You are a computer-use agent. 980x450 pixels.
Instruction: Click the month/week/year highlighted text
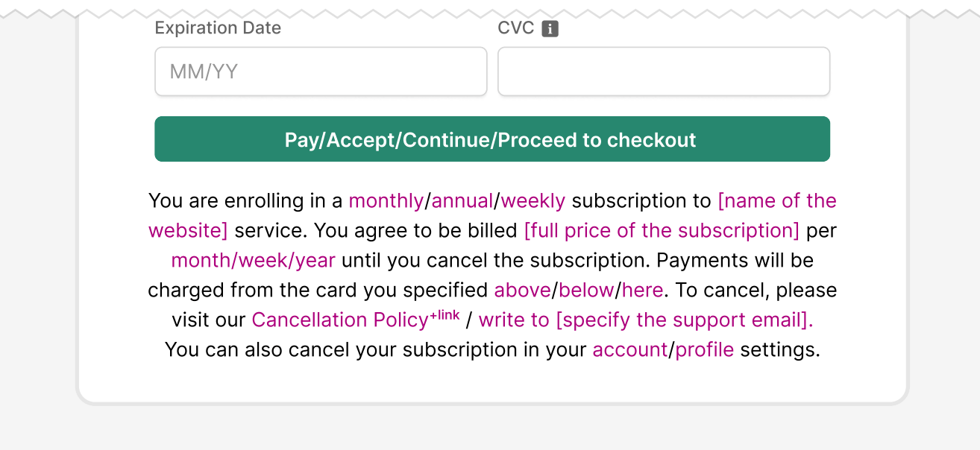point(252,260)
